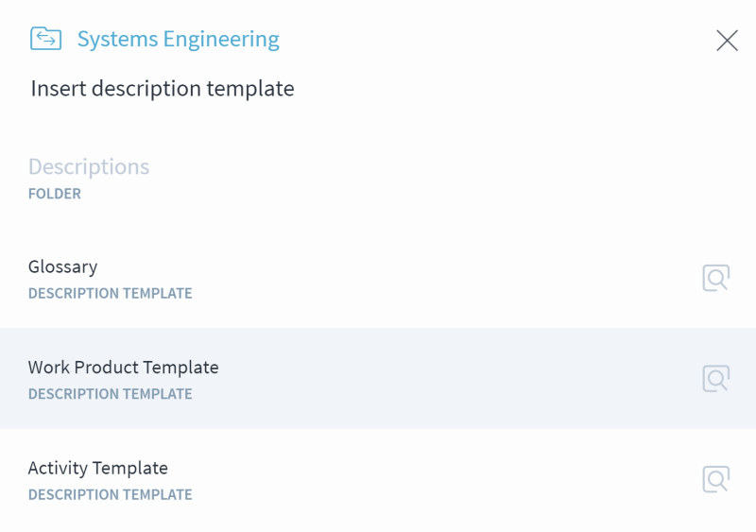Preview the Glossary description template

[x=716, y=278]
